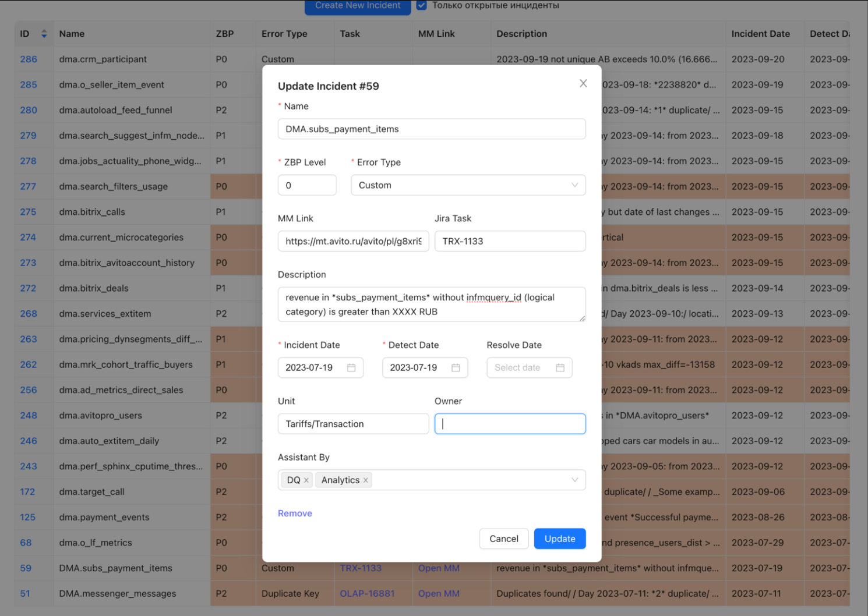Click Create New Incident button
Viewport: 868px width, 616px height.
pos(358,6)
